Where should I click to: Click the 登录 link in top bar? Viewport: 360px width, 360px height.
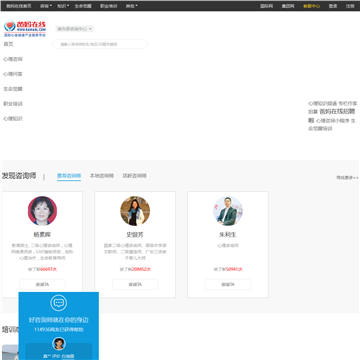click(x=333, y=6)
